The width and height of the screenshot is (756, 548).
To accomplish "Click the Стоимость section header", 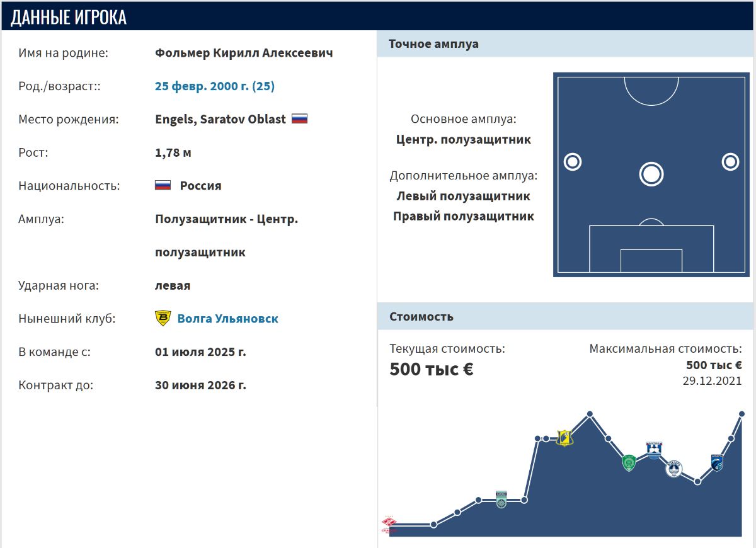I will (x=421, y=316).
